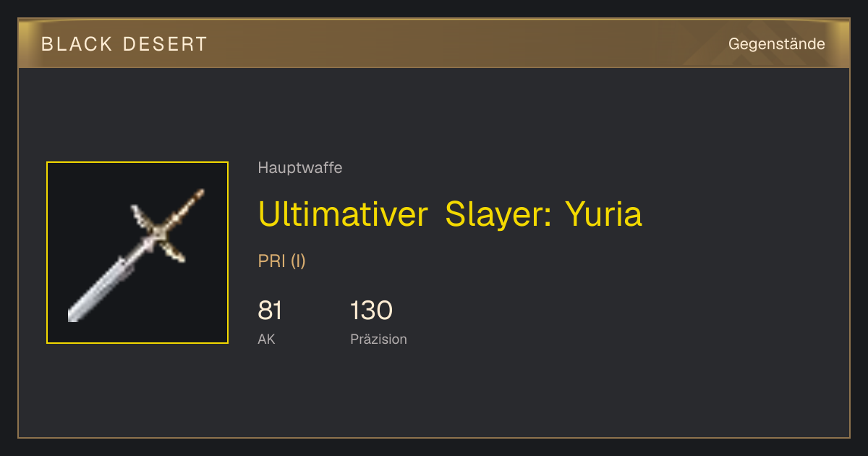Click the empty dark card area below the stats

point(434,394)
